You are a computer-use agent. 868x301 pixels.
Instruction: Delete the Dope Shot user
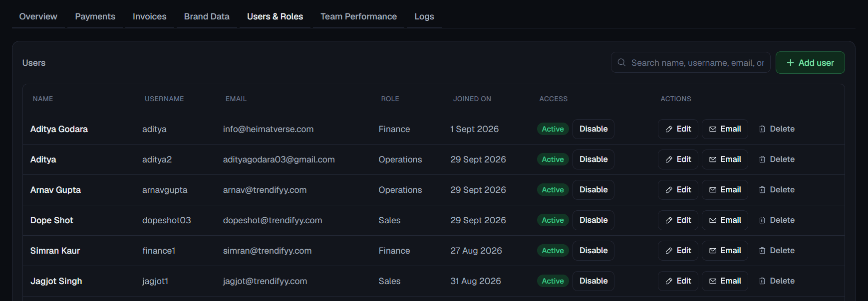(x=777, y=220)
